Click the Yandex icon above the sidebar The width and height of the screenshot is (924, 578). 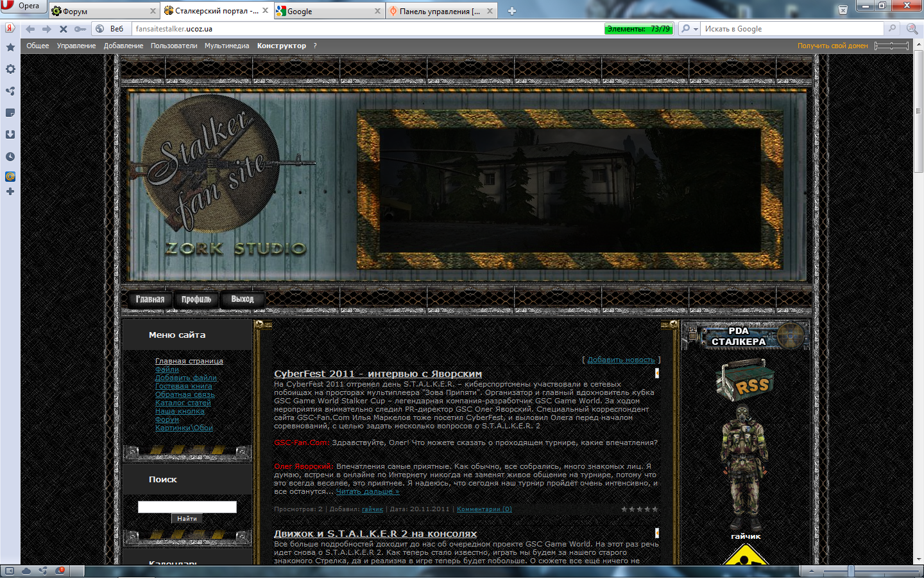point(10,28)
